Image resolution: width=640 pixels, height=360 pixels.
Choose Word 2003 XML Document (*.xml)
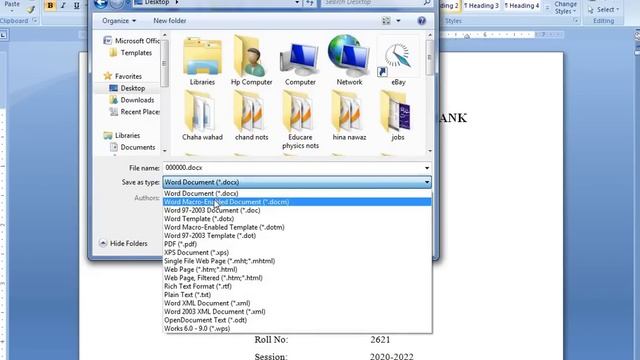297,311
